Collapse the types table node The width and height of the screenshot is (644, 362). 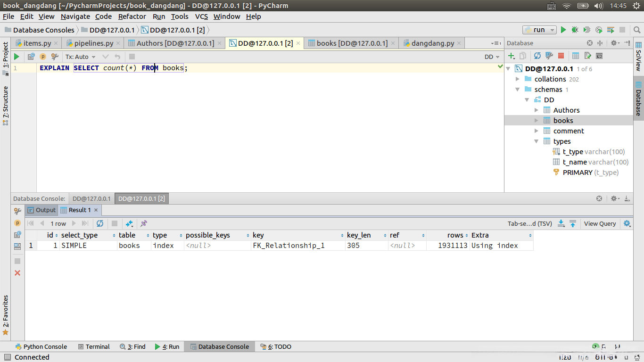pyautogui.click(x=537, y=141)
